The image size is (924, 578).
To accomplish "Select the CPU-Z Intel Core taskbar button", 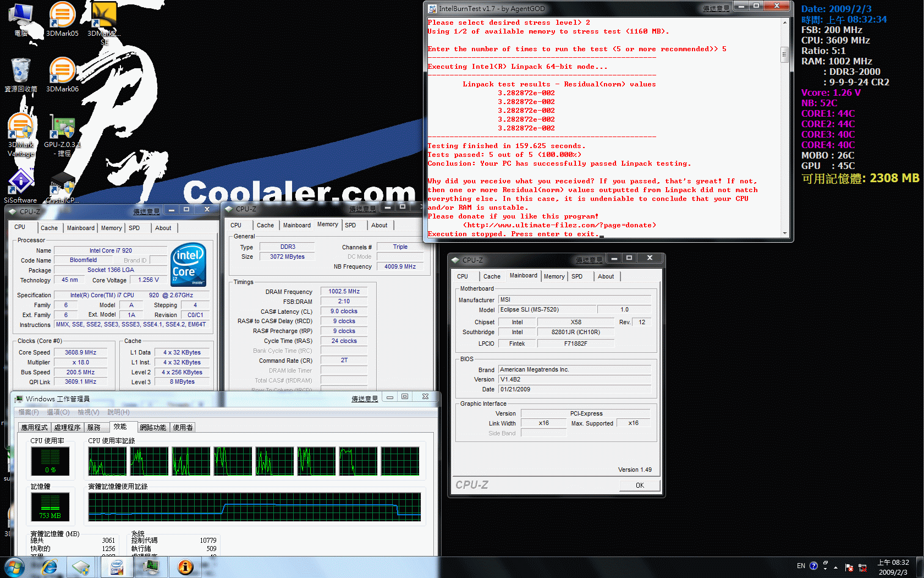I will click(x=117, y=567).
